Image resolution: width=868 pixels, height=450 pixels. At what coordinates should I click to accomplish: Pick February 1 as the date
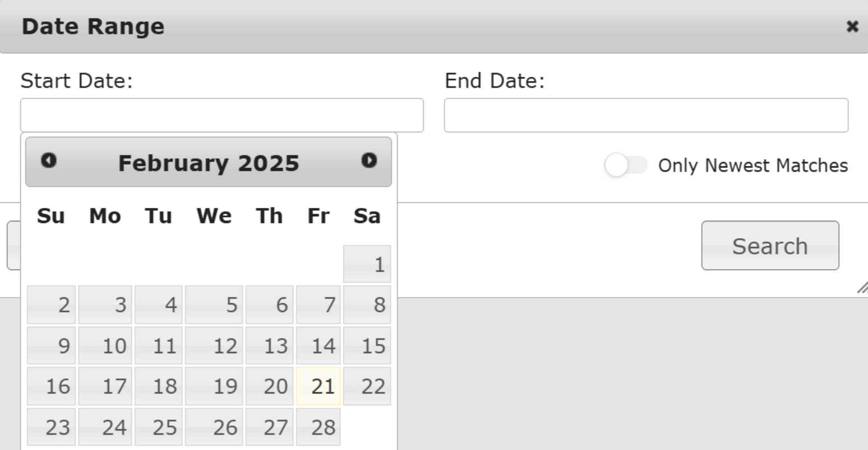click(x=367, y=264)
